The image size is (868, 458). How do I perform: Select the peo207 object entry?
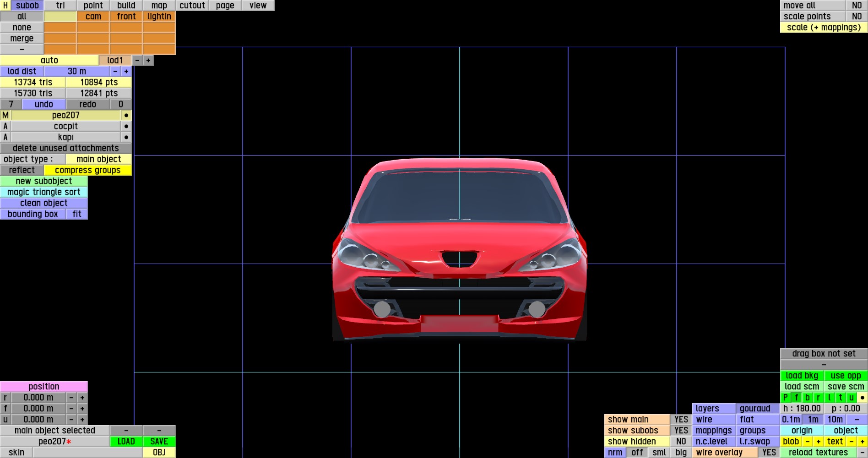point(65,115)
